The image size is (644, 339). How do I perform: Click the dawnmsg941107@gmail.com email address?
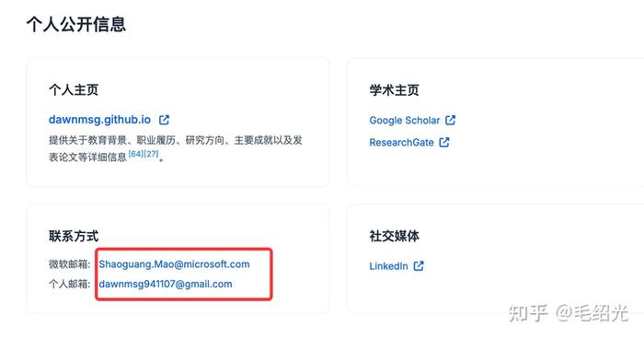point(166,284)
